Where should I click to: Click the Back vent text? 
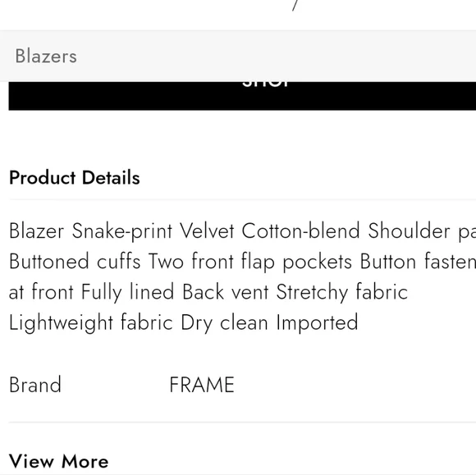pyautogui.click(x=226, y=292)
